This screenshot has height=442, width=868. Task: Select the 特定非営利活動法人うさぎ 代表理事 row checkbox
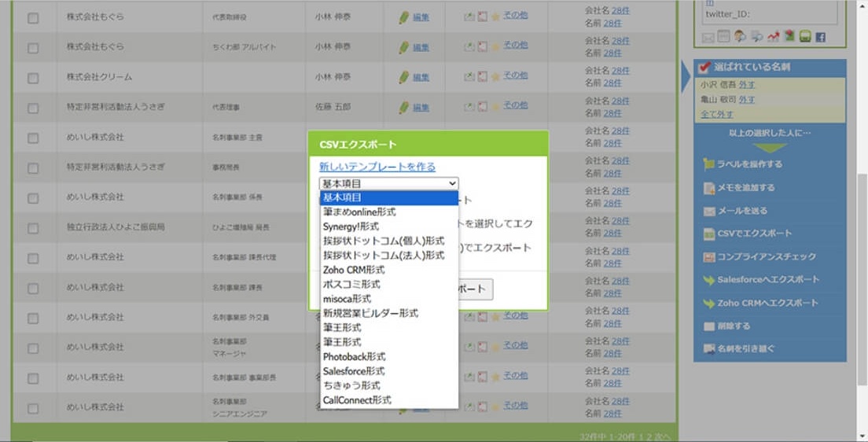[x=33, y=108]
